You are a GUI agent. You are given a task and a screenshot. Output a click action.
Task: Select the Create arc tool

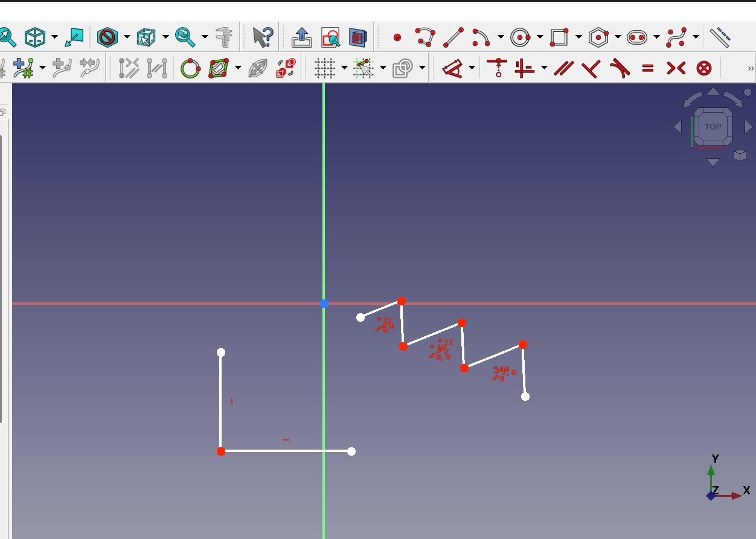481,37
